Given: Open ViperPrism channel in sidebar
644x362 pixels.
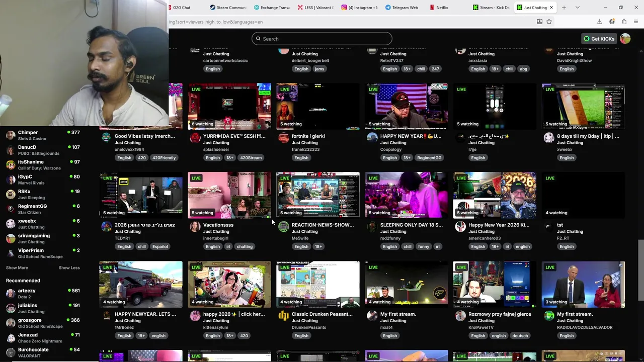Looking at the screenshot, I should coord(43,253).
